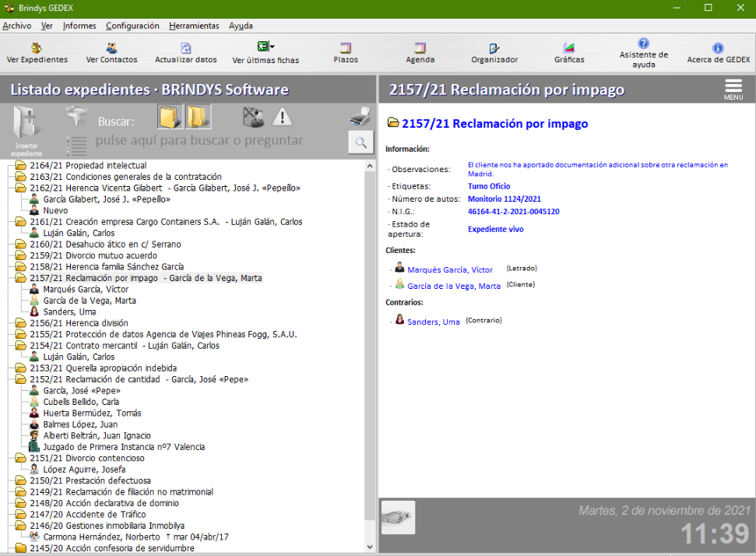Expand the MENU hamburger button
The height and width of the screenshot is (556, 756).
click(733, 89)
